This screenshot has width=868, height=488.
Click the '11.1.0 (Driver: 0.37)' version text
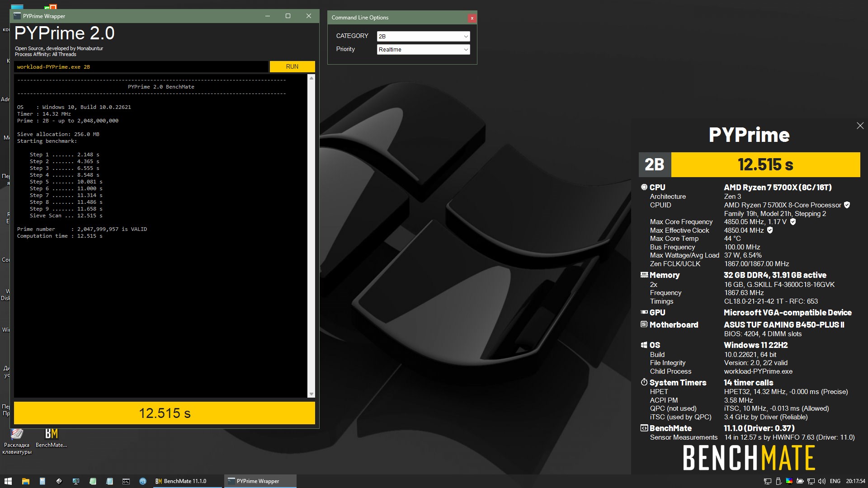759,428
